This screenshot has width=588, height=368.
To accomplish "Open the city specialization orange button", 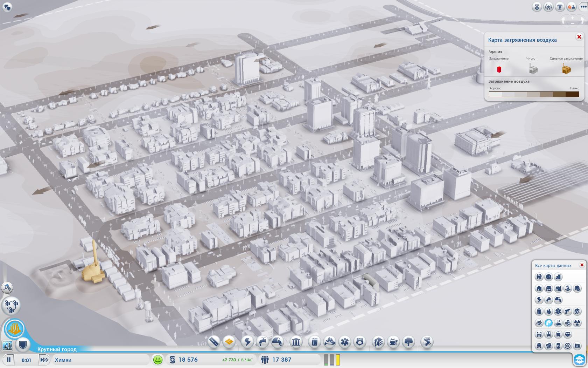I will (14, 329).
